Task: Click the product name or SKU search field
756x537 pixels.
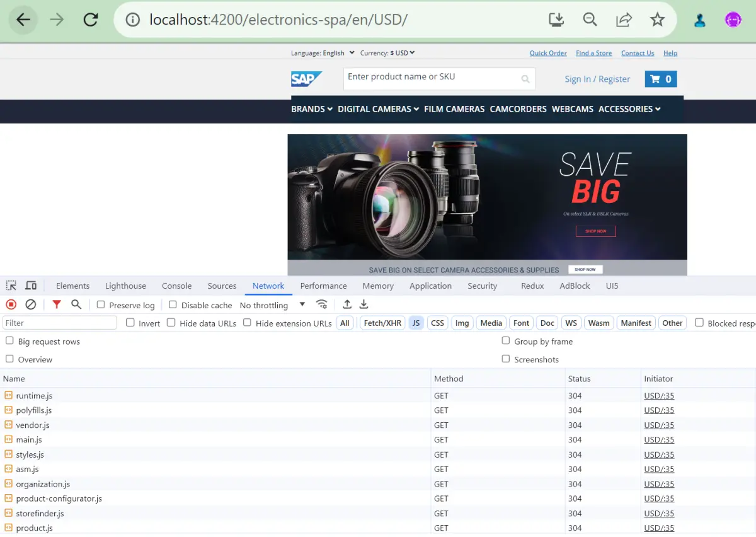Action: point(439,78)
